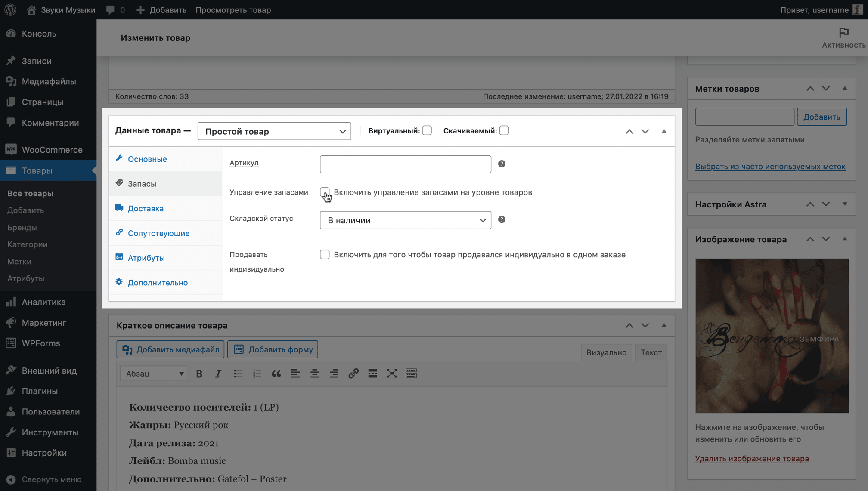This screenshot has width=868, height=491.
Task: Align text center in editor
Action: click(x=315, y=374)
